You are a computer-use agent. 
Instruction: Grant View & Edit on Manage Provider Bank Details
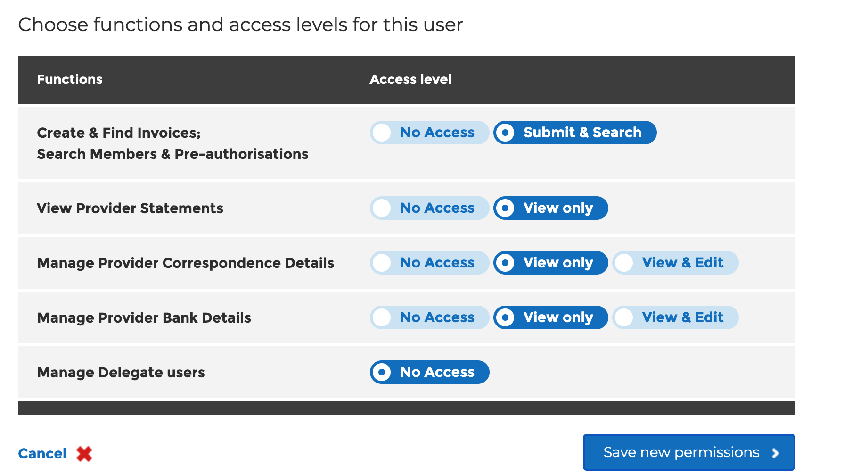coord(675,317)
